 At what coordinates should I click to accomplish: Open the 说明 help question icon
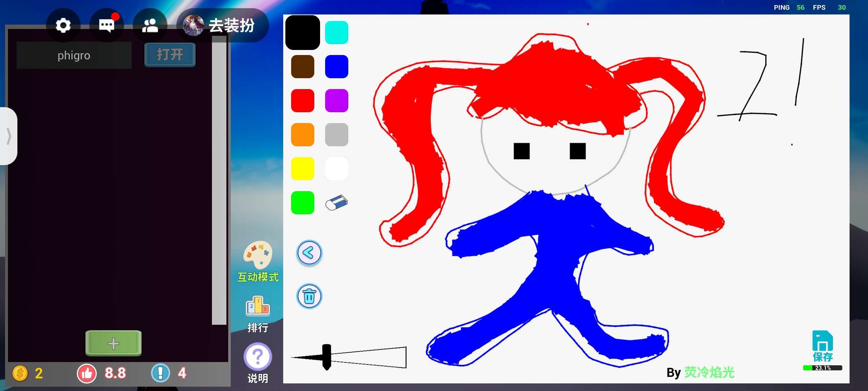pos(258,357)
